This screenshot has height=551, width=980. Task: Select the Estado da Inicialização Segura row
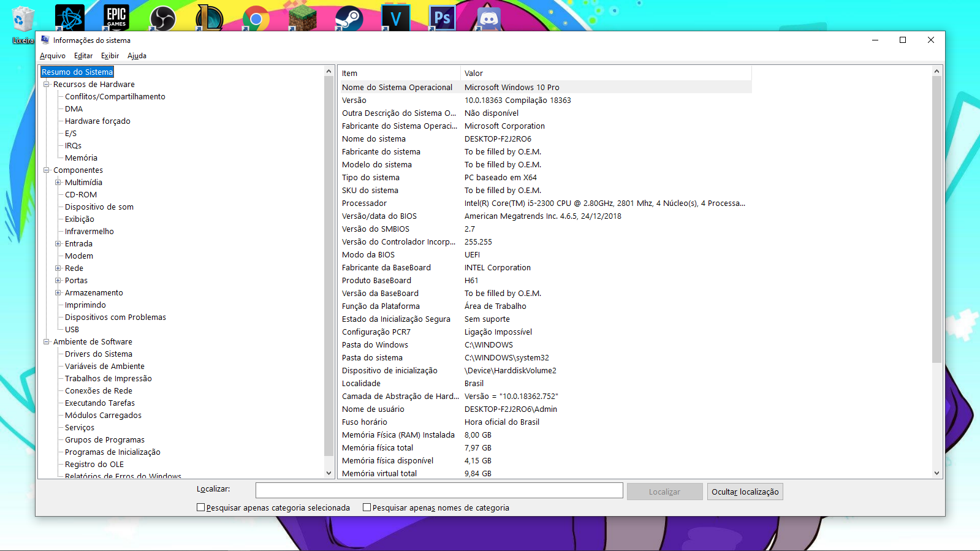tap(545, 319)
